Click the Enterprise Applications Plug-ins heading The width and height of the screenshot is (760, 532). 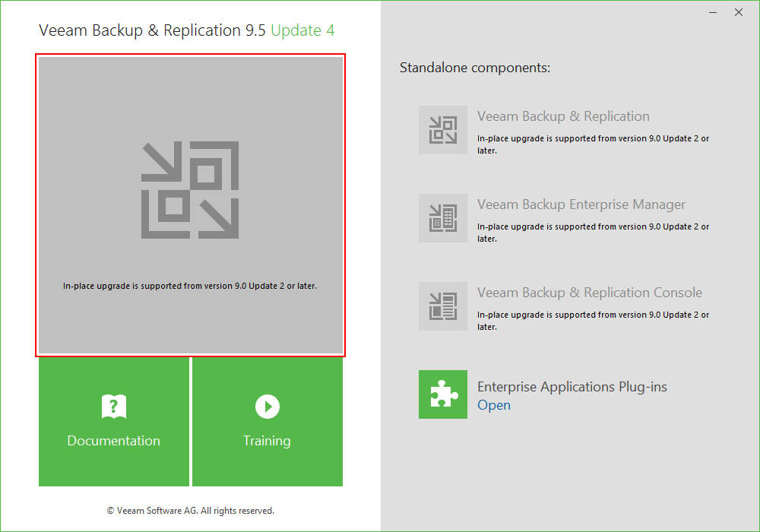pyautogui.click(x=572, y=387)
